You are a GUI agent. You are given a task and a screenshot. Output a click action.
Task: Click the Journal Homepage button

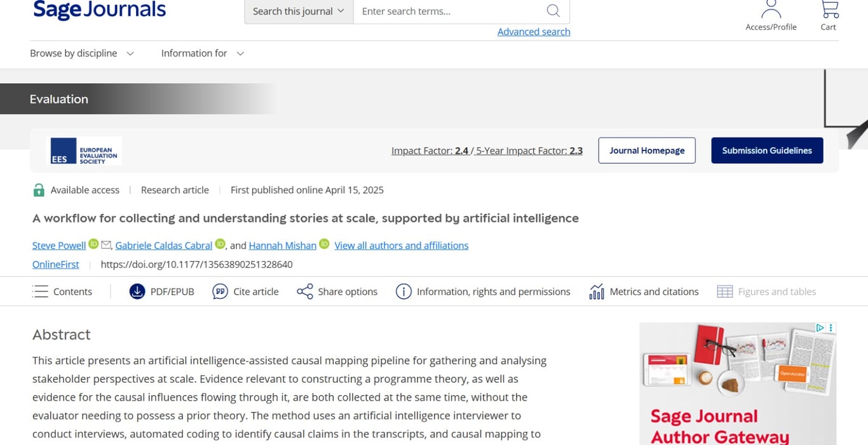pos(646,150)
